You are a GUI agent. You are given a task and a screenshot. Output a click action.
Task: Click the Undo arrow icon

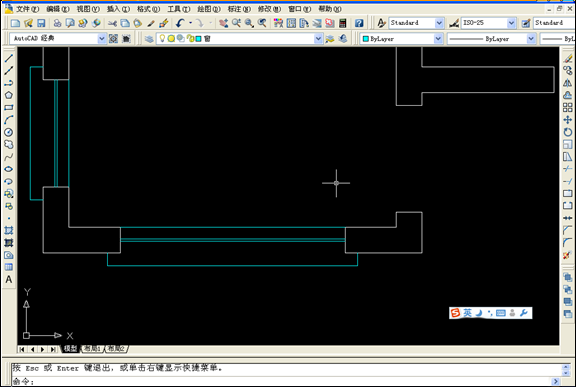[180, 23]
